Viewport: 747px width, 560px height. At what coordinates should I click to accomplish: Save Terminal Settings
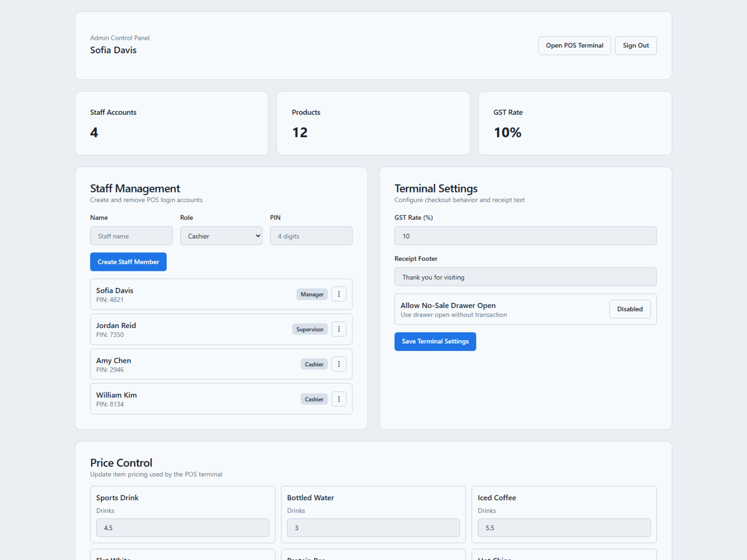(435, 341)
